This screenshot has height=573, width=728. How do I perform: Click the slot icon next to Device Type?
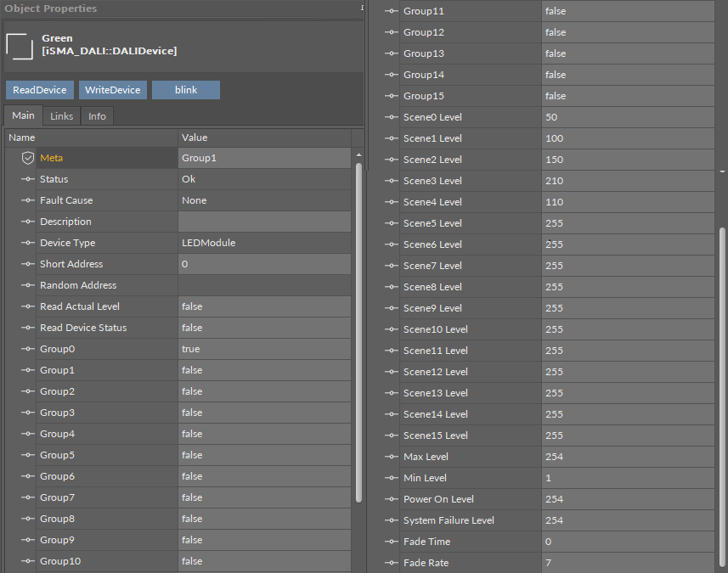pos(28,243)
